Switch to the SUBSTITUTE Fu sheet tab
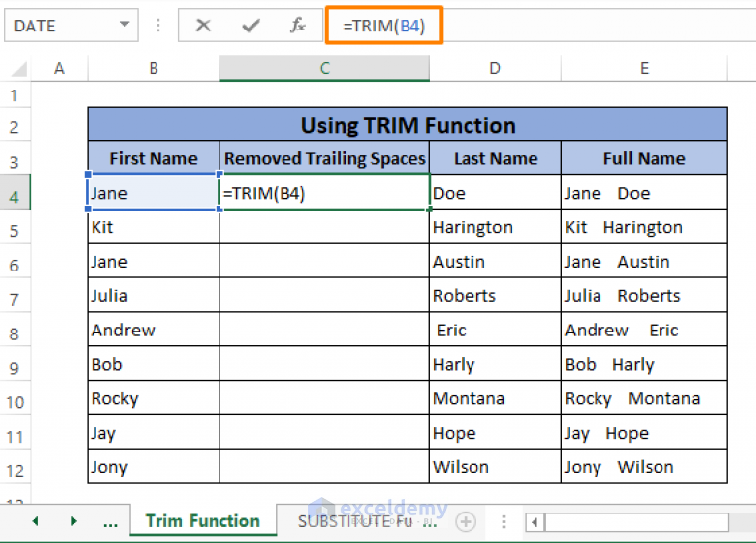Viewport: 756px width, 543px height. tap(354, 521)
